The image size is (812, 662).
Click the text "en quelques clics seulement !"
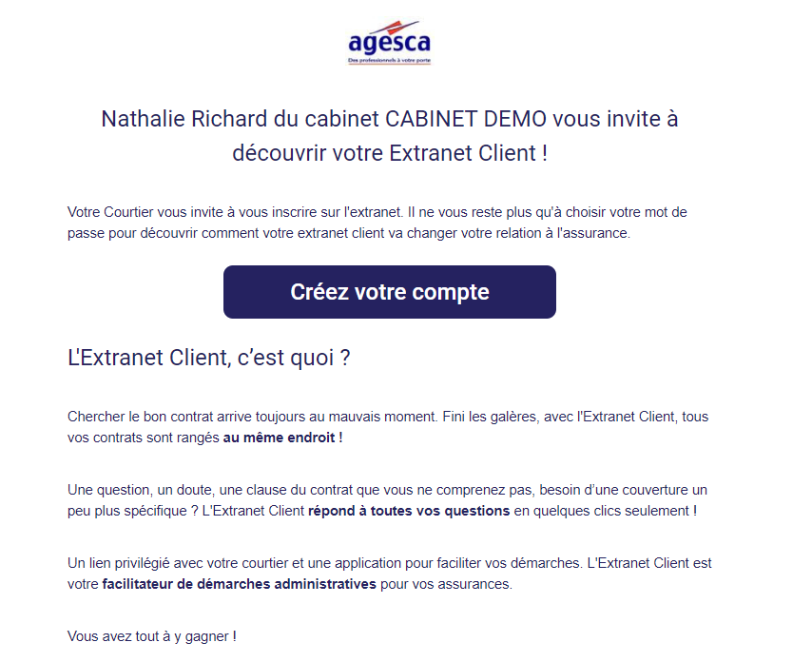[x=606, y=511]
